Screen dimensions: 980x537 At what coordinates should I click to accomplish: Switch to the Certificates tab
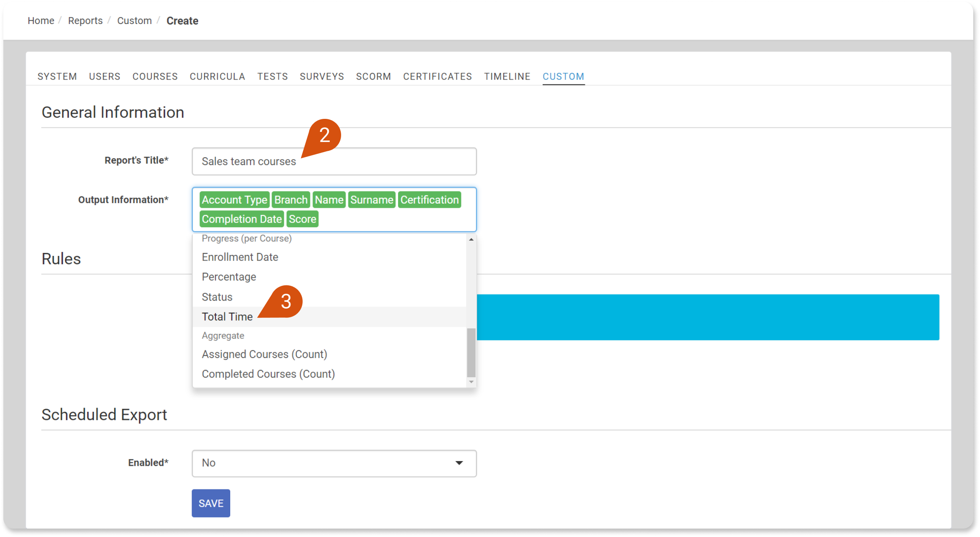437,76
